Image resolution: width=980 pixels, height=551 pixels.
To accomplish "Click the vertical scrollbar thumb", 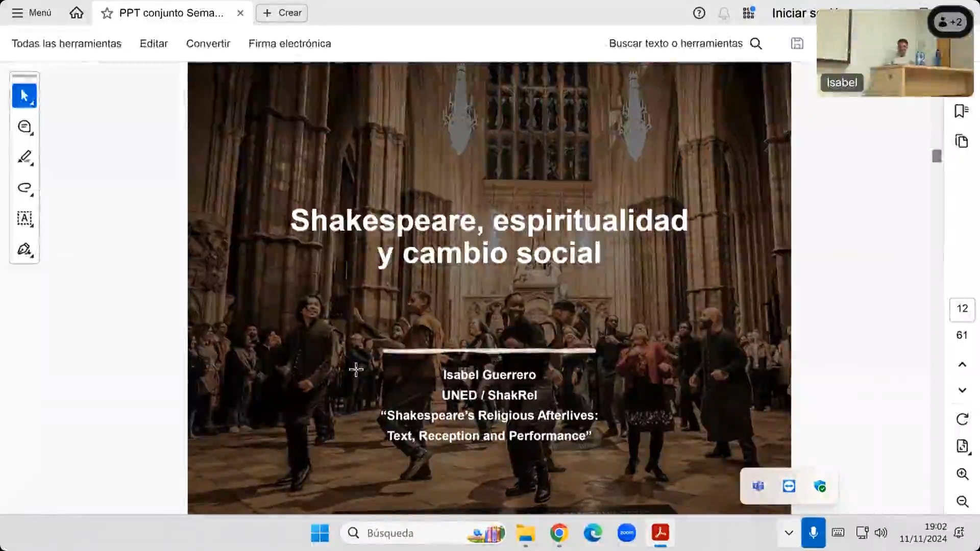I will tap(937, 156).
